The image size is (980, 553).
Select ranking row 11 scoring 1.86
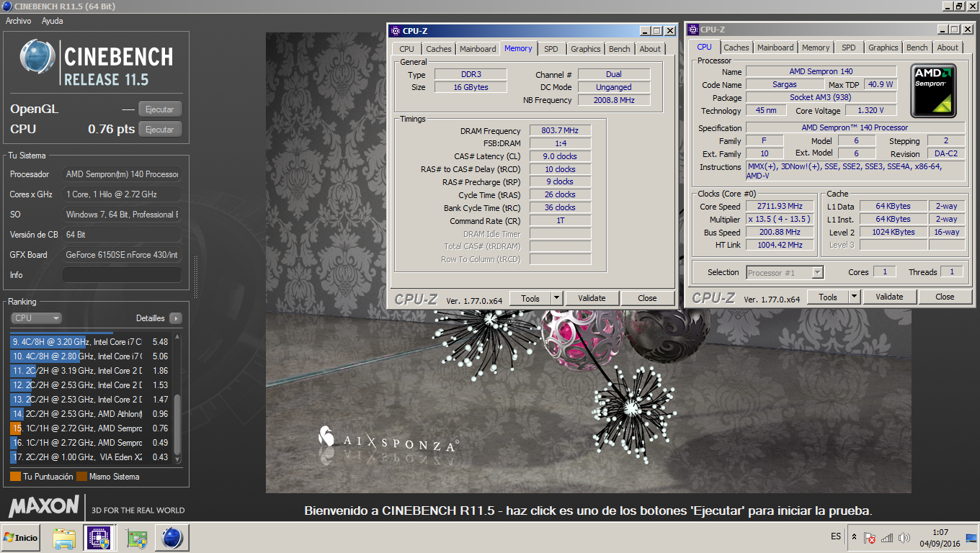90,371
